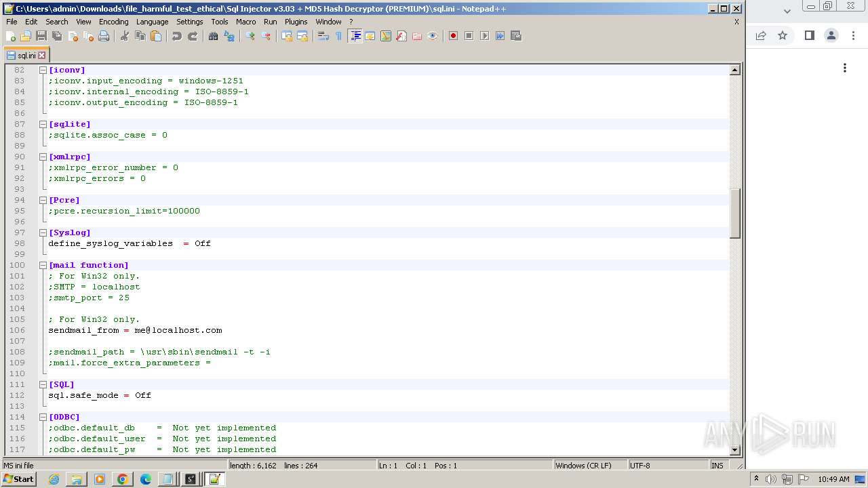Open the Document Map toolbar icon

coord(386,36)
